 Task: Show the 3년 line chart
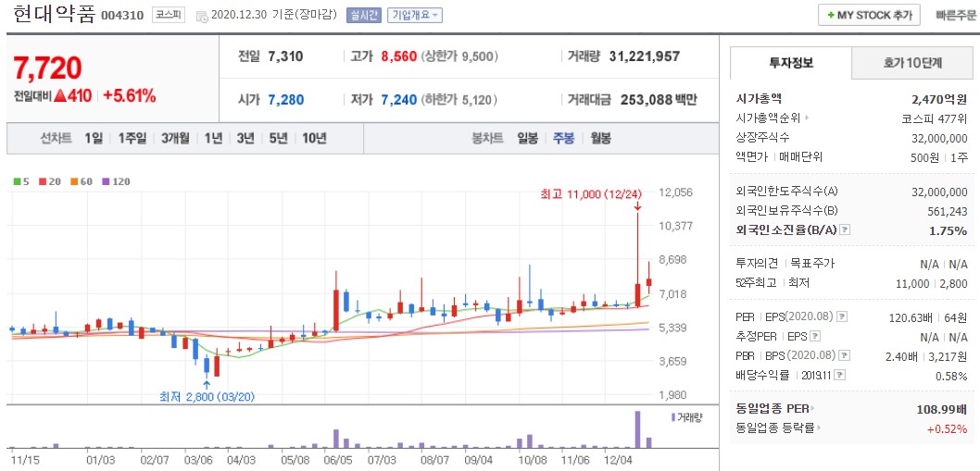coord(245,138)
